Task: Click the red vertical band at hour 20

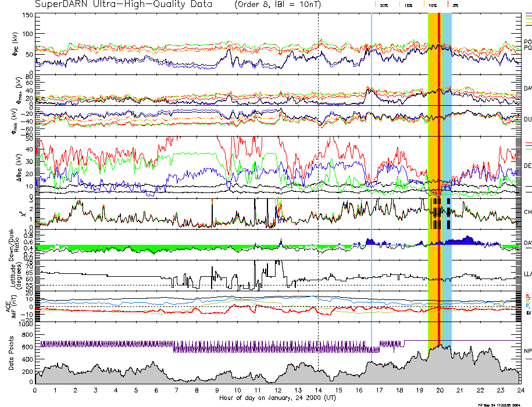Action: point(439,180)
